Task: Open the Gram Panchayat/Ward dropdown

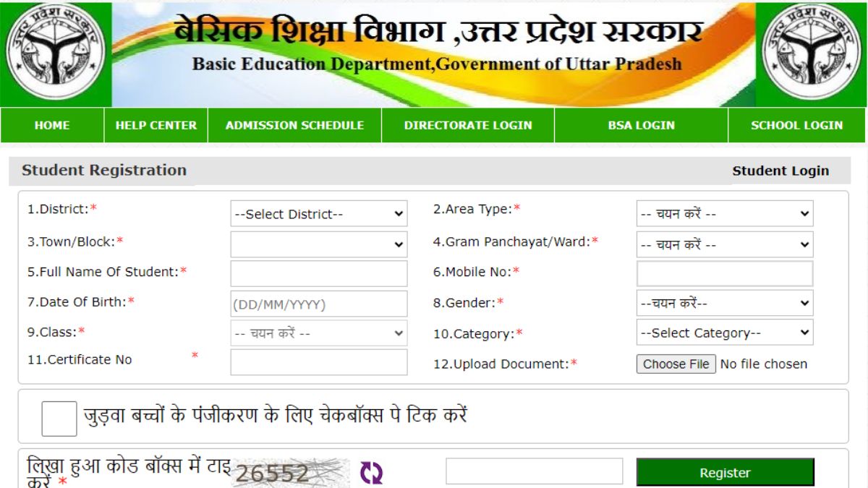Action: [723, 244]
